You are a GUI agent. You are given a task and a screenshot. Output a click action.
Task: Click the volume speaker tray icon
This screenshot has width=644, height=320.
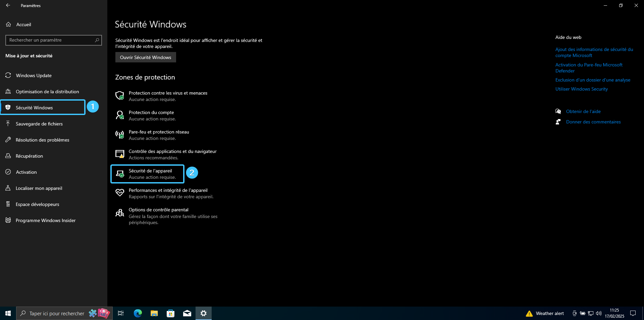pyautogui.click(x=599, y=313)
